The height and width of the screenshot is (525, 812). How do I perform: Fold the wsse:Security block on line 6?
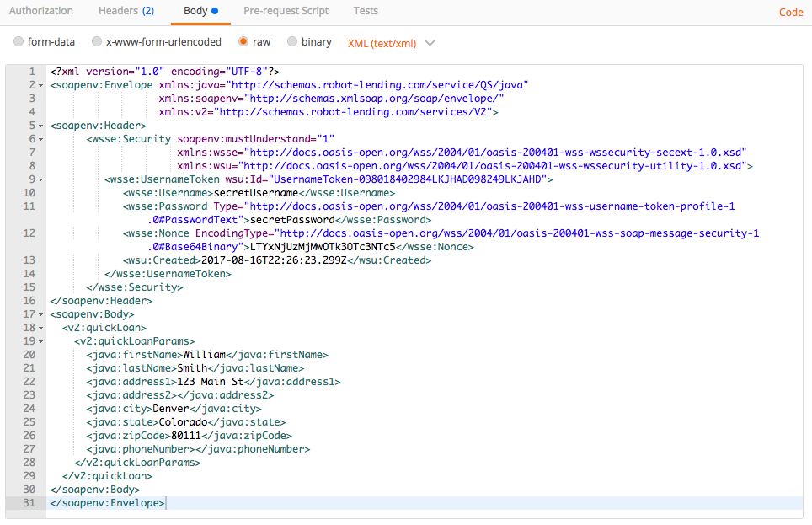coord(41,139)
